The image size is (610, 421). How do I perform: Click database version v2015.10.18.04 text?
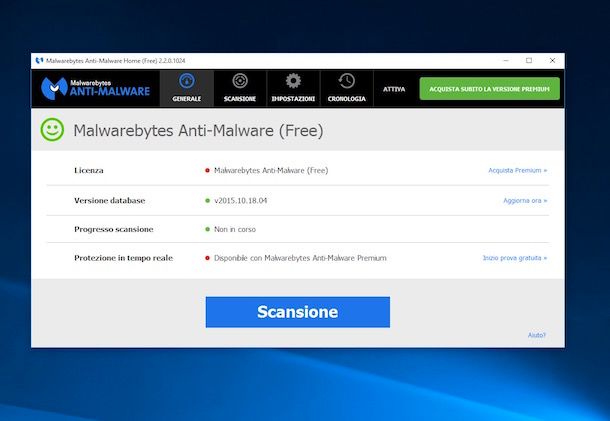[x=240, y=201]
